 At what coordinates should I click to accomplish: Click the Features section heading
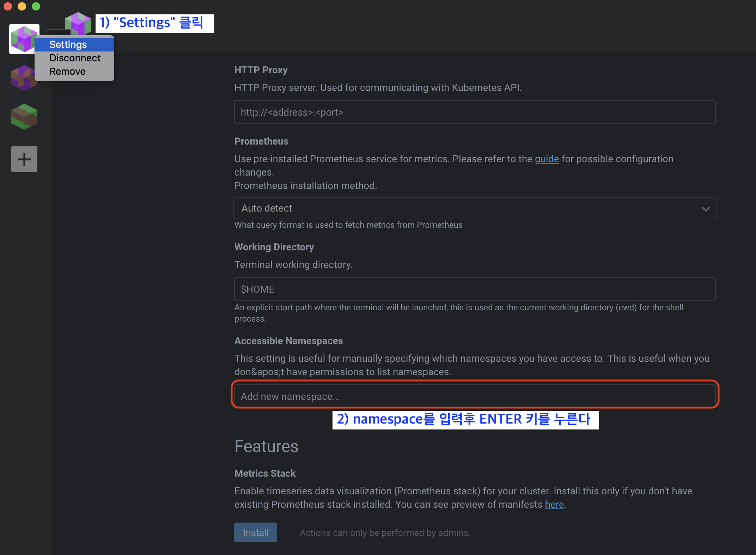(266, 446)
